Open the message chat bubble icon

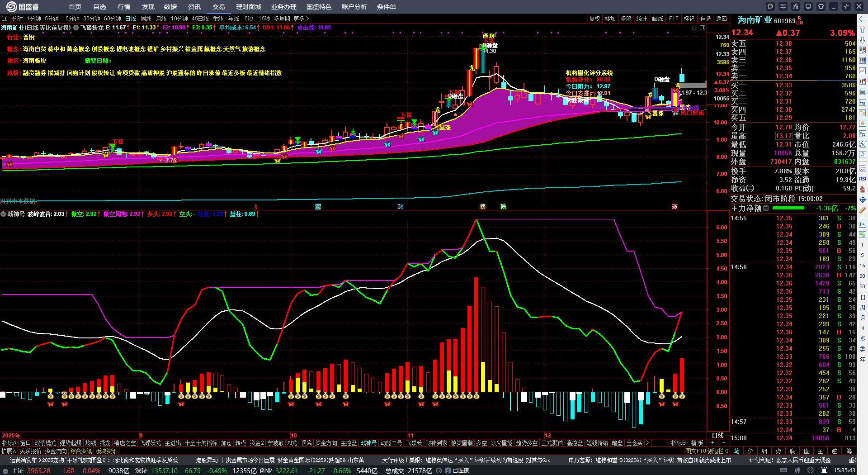coord(770,6)
